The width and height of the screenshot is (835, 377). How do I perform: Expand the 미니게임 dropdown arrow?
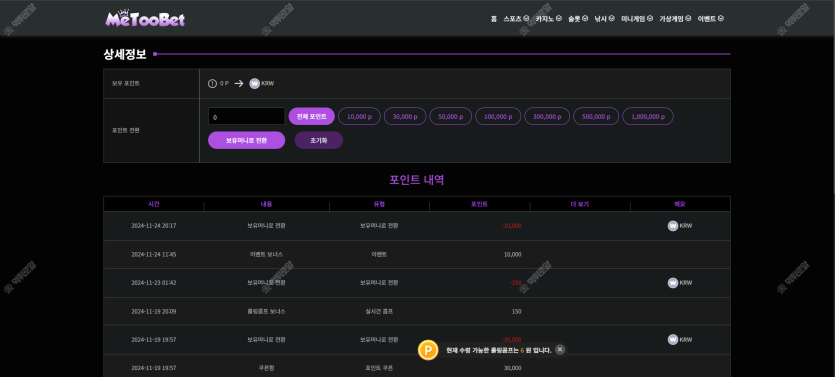click(650, 18)
